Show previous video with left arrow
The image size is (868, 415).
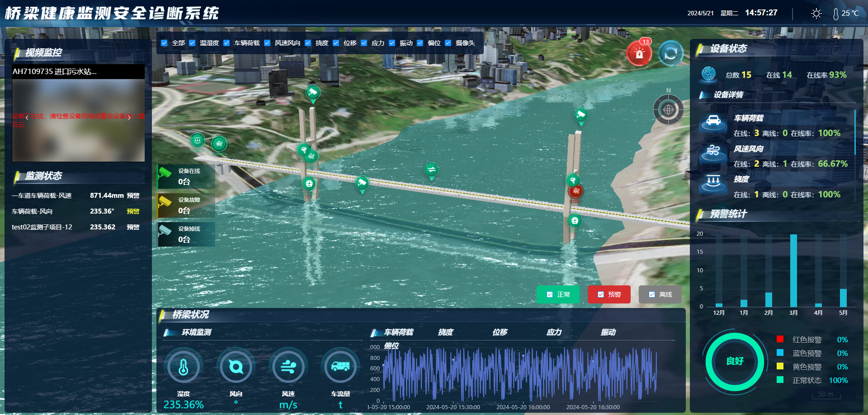click(x=27, y=117)
